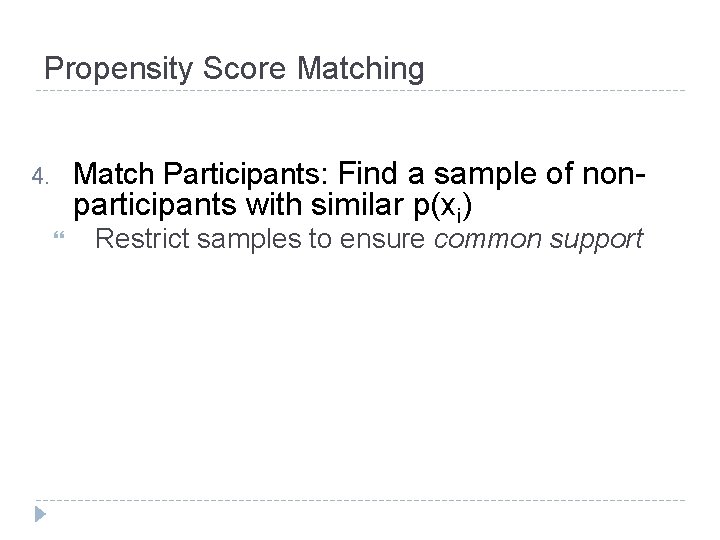Screen dimensions: 720x540
Task: Click the word Find in the main bullet
Action: tap(373, 176)
